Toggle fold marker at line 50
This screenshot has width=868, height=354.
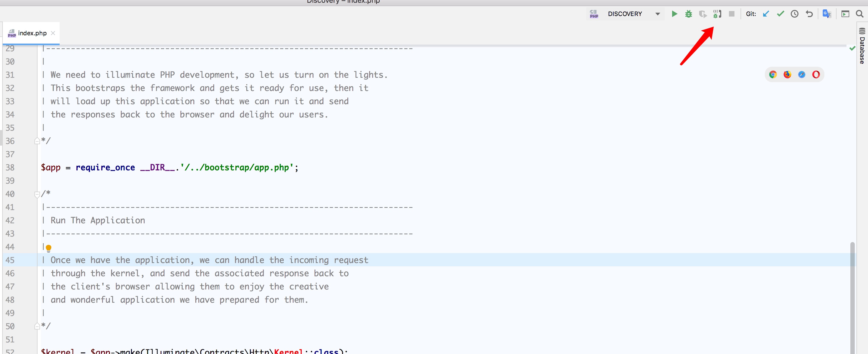coord(37,326)
